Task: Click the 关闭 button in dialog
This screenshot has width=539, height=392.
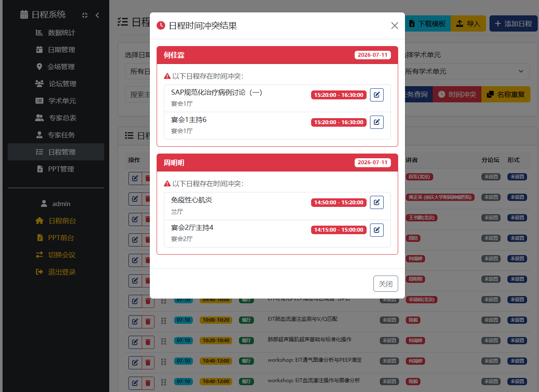Action: (x=386, y=284)
